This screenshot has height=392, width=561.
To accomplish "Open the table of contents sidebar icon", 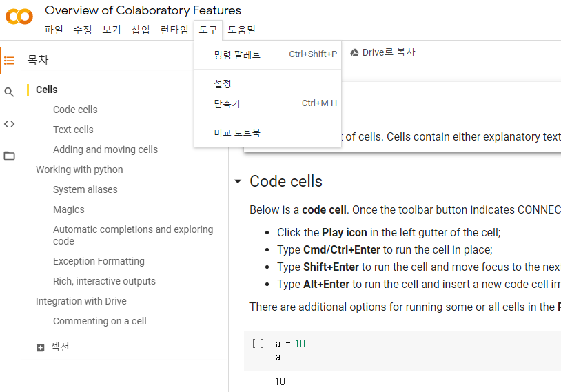I will click(9, 61).
